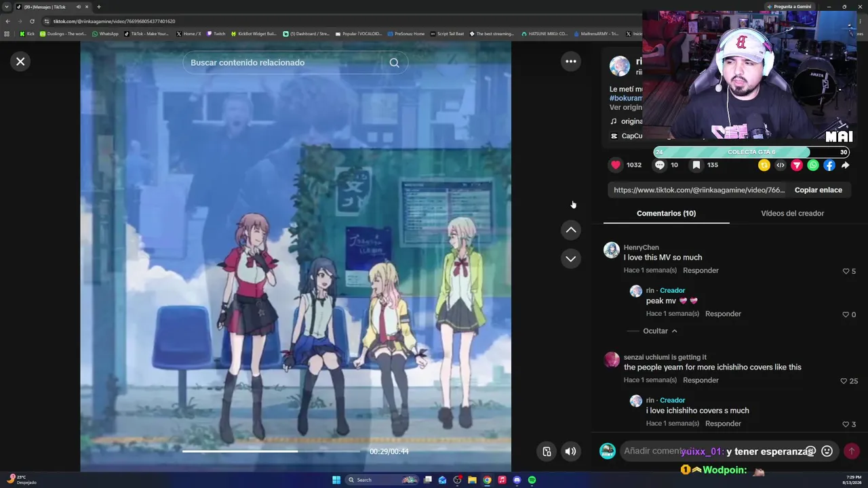Send to friends with the red icon
868x488 pixels.
(x=797, y=165)
